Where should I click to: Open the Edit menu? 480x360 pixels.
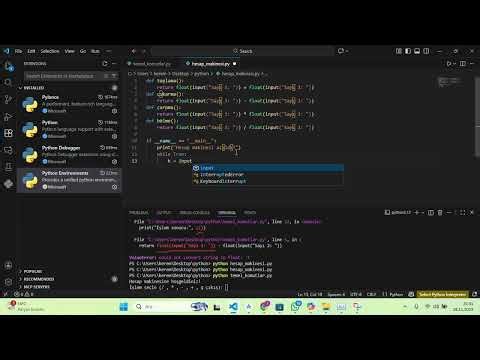[31, 51]
